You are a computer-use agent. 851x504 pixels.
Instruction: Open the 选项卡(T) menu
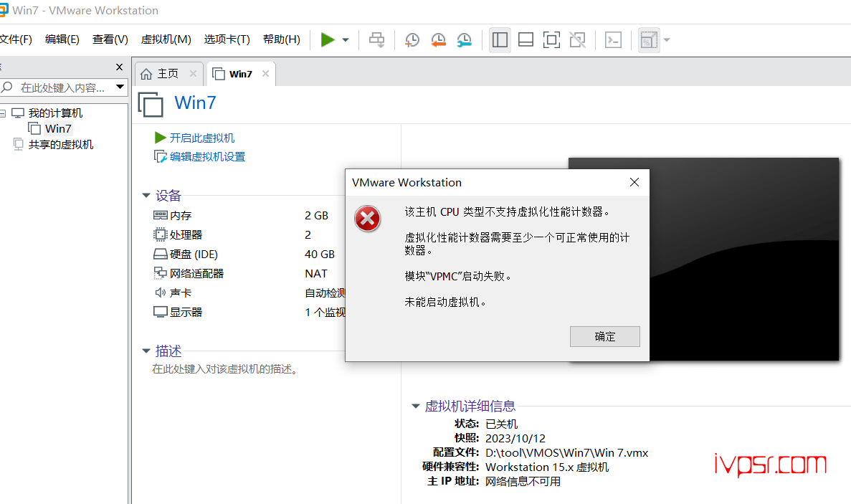pyautogui.click(x=227, y=39)
